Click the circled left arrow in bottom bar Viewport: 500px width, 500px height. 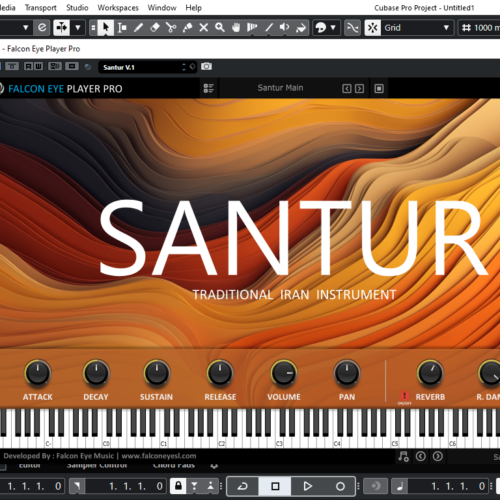pyautogui.click(x=421, y=456)
